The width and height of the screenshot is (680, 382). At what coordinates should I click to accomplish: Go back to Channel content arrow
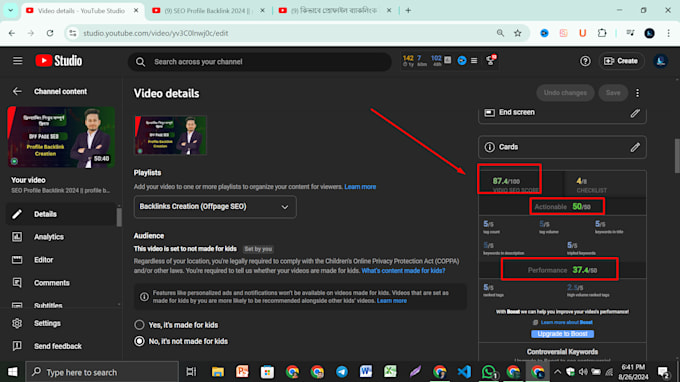click(x=17, y=91)
